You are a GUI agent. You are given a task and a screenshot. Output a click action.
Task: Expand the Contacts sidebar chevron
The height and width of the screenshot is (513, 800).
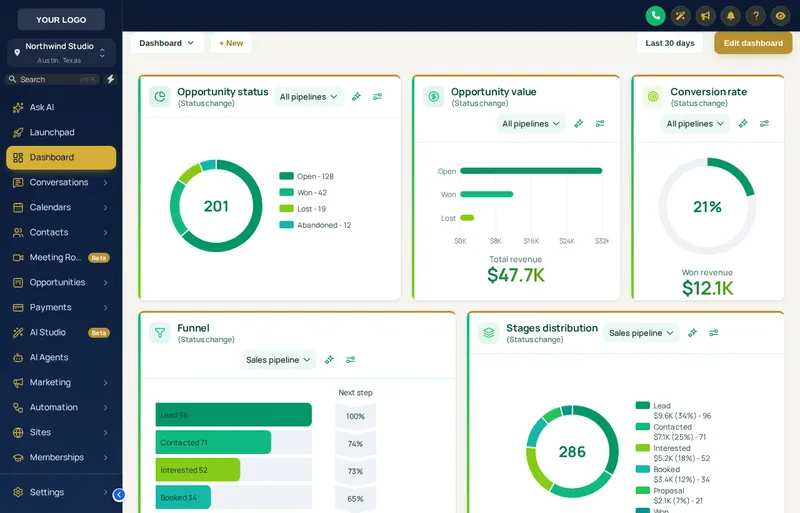pyautogui.click(x=106, y=232)
